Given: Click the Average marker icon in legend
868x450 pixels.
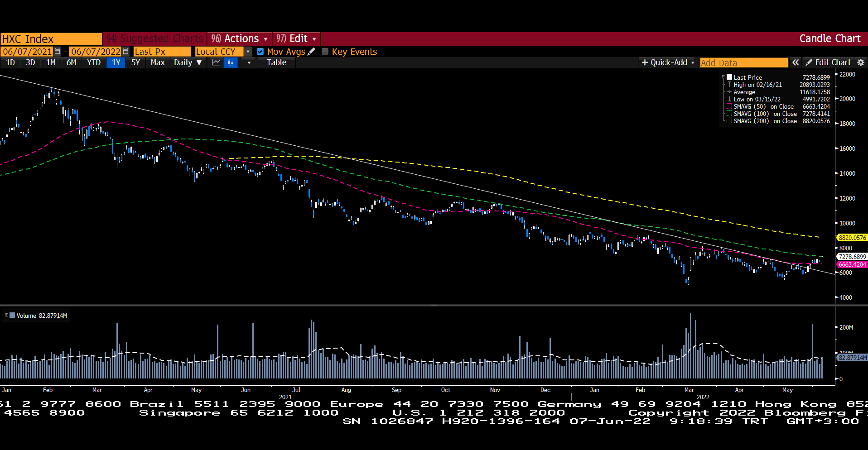Looking at the screenshot, I should click(x=729, y=92).
